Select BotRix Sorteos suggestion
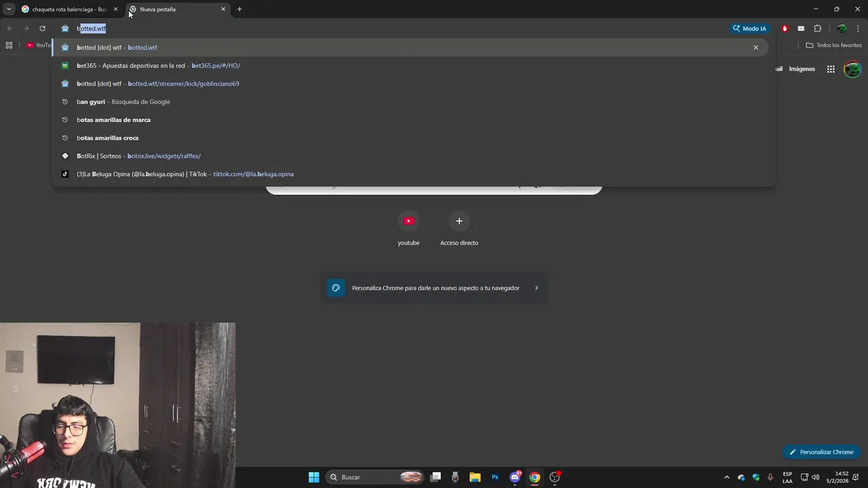The width and height of the screenshot is (868, 488). point(410,156)
